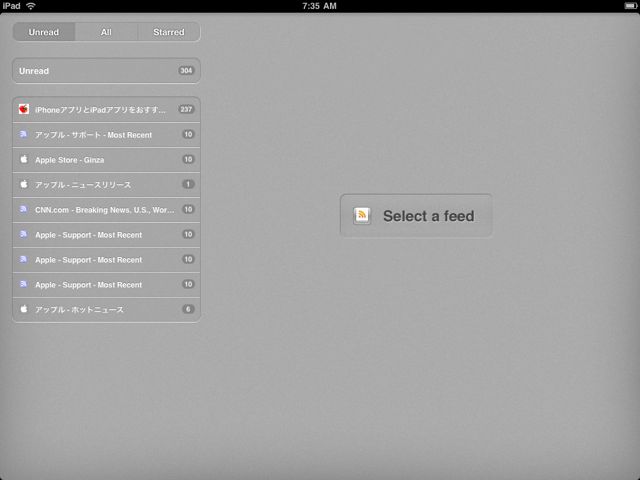The width and height of the screenshot is (640, 480).
Task: Tap the Wi-Fi status icon
Action: pyautogui.click(x=31, y=6)
